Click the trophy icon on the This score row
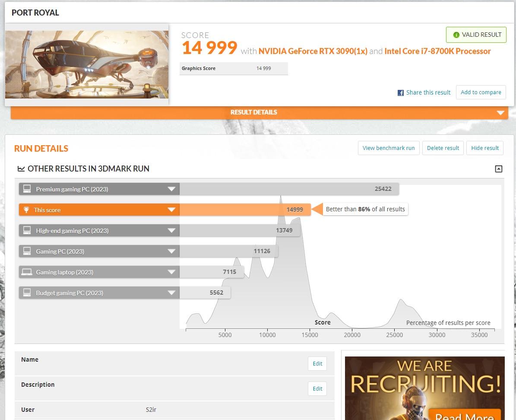516x420 pixels. pyautogui.click(x=26, y=210)
